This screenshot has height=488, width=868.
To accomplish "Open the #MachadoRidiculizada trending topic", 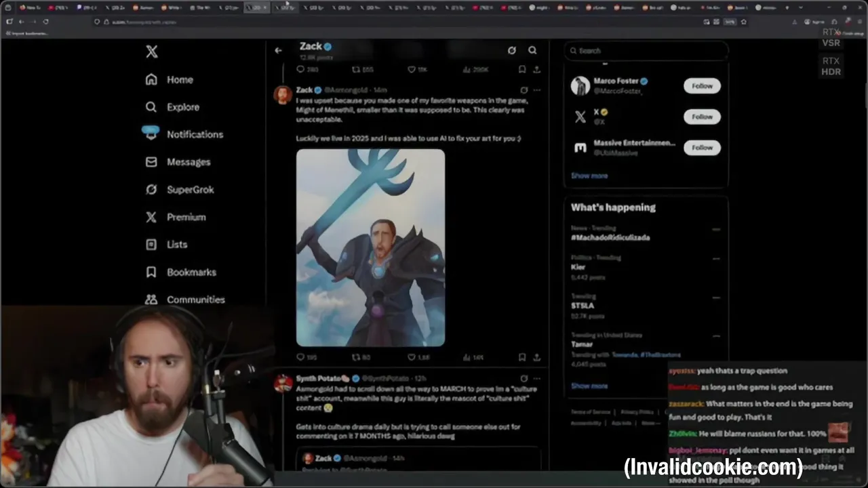I will 610,237.
